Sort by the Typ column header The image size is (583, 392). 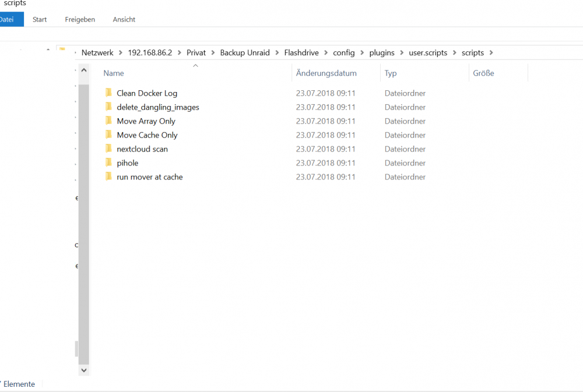coord(391,73)
